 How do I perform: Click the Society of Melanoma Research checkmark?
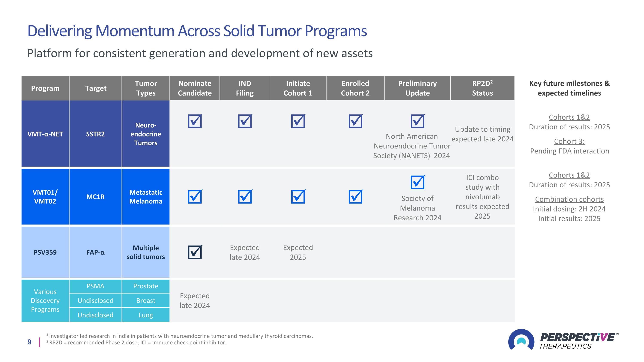tap(418, 182)
